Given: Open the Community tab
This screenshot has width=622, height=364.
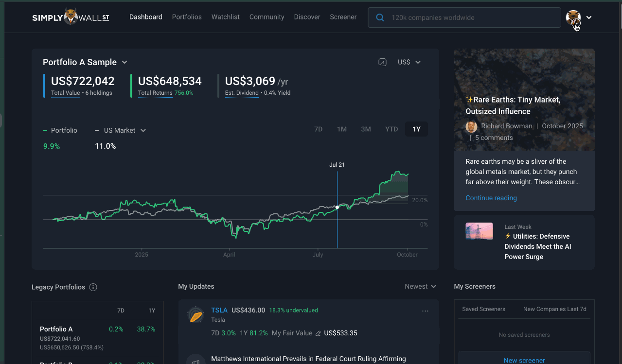Looking at the screenshot, I should pos(267,17).
